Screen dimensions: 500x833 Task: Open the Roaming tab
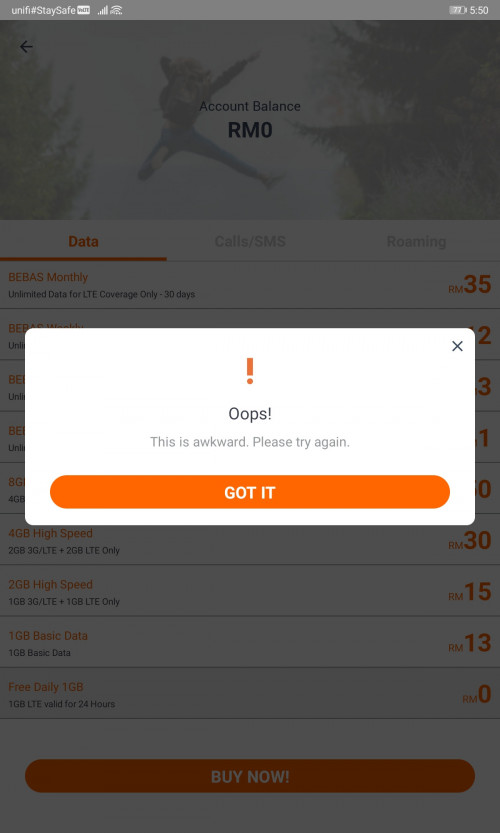pos(416,242)
